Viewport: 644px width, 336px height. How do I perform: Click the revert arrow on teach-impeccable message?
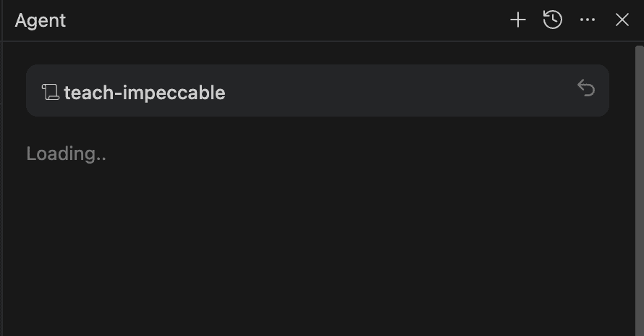click(586, 88)
